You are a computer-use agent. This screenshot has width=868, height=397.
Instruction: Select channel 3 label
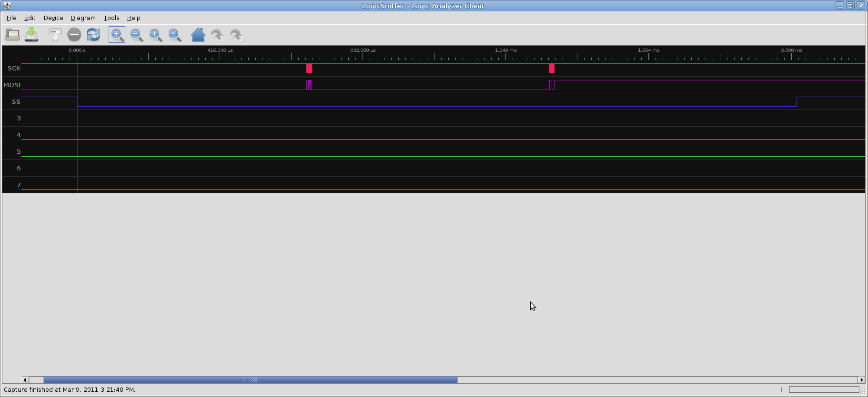pos(19,118)
